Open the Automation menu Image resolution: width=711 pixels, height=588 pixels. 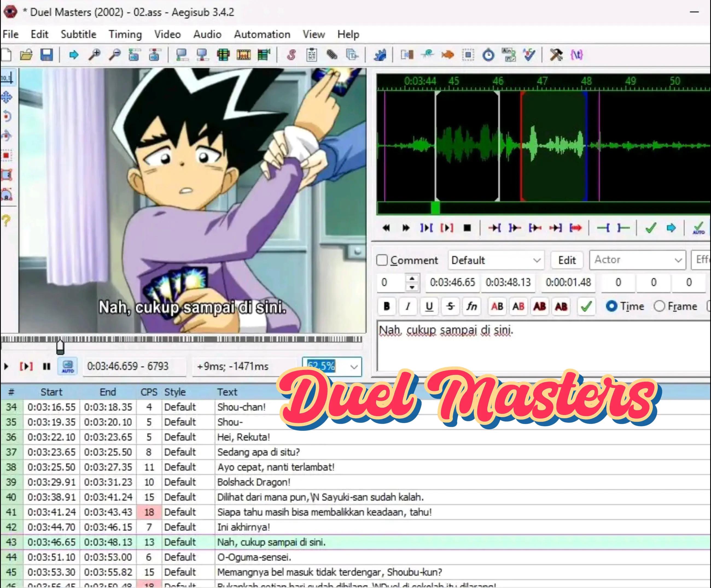point(262,34)
